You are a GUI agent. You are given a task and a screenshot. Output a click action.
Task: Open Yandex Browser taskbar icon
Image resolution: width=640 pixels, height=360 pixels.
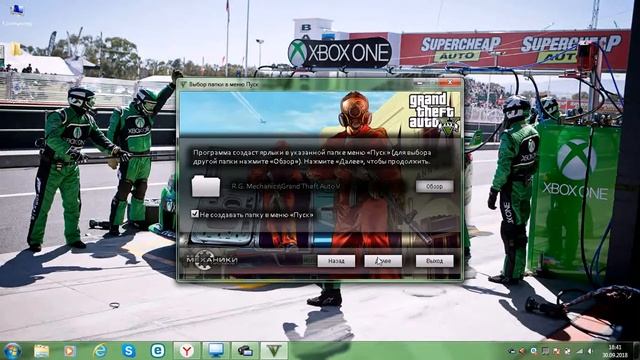pos(187,351)
